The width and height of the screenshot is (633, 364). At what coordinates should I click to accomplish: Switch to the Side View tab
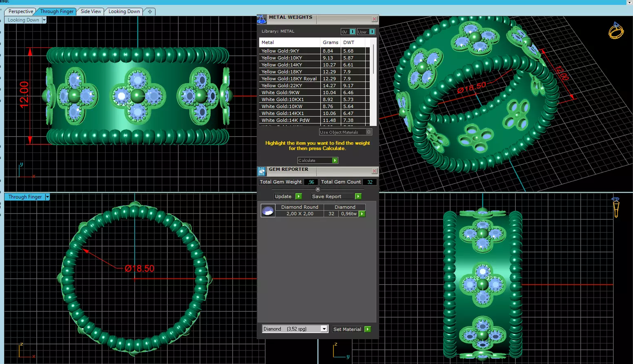pos(91,11)
